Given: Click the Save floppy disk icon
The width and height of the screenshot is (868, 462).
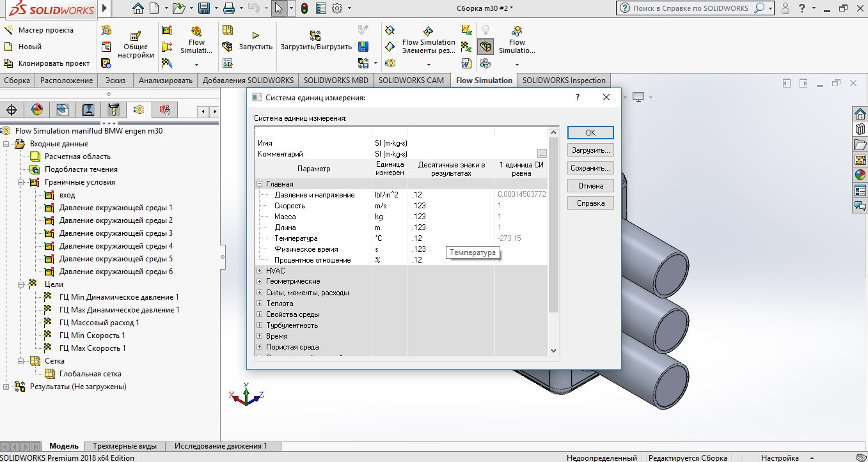Looking at the screenshot, I should [204, 8].
